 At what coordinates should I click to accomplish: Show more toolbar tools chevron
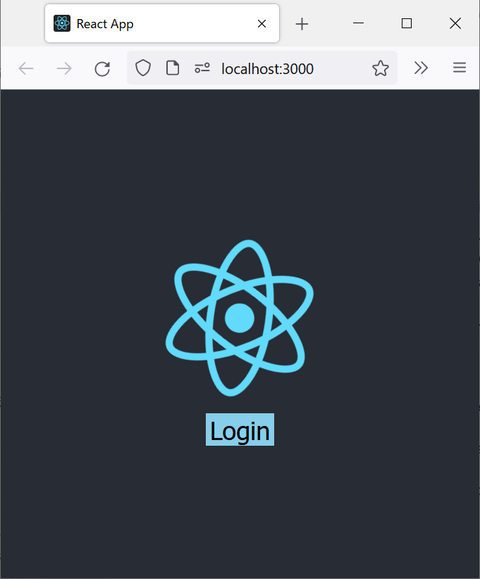tap(421, 68)
